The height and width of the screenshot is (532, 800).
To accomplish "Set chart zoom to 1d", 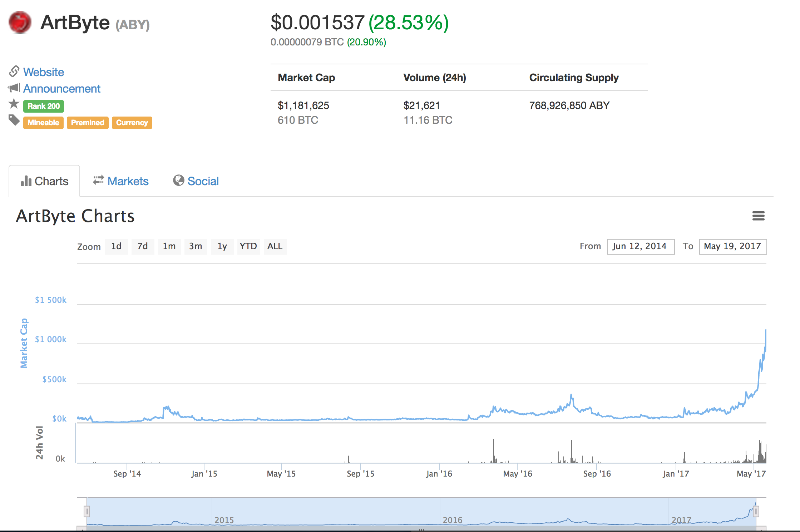I will coord(116,246).
